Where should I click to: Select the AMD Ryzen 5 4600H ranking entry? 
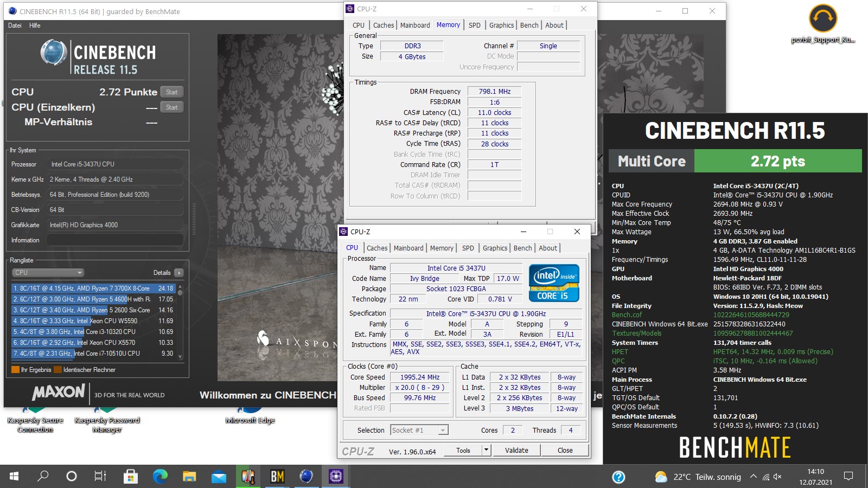point(93,299)
